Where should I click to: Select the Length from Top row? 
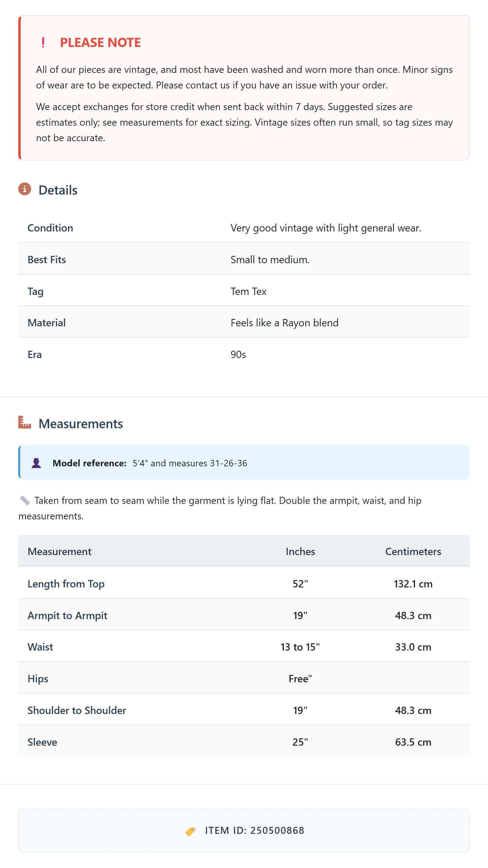point(244,584)
